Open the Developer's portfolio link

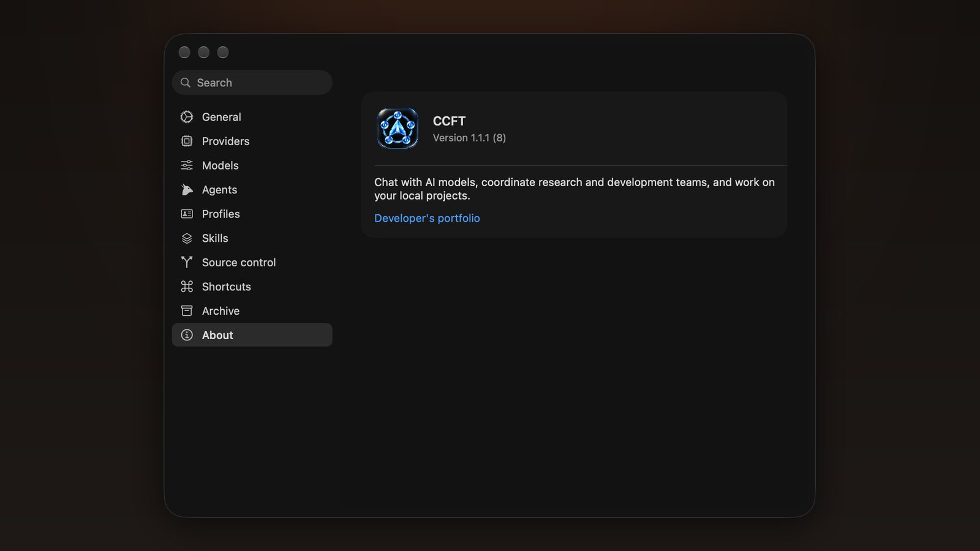tap(427, 218)
